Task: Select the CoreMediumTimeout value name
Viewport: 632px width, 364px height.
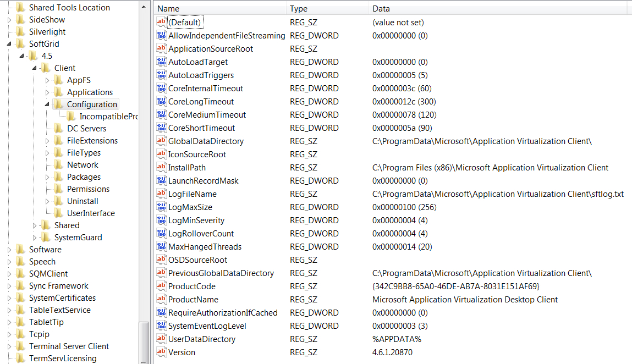Action: 207,114
